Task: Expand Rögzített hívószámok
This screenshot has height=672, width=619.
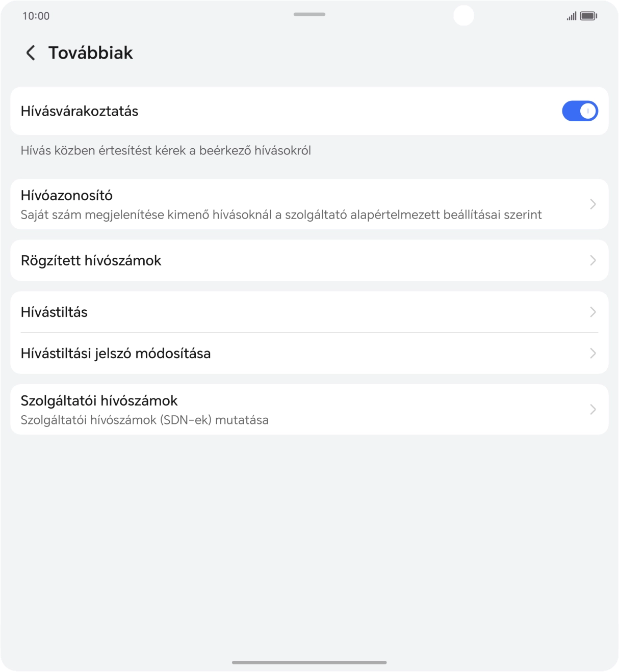Action: pos(310,260)
